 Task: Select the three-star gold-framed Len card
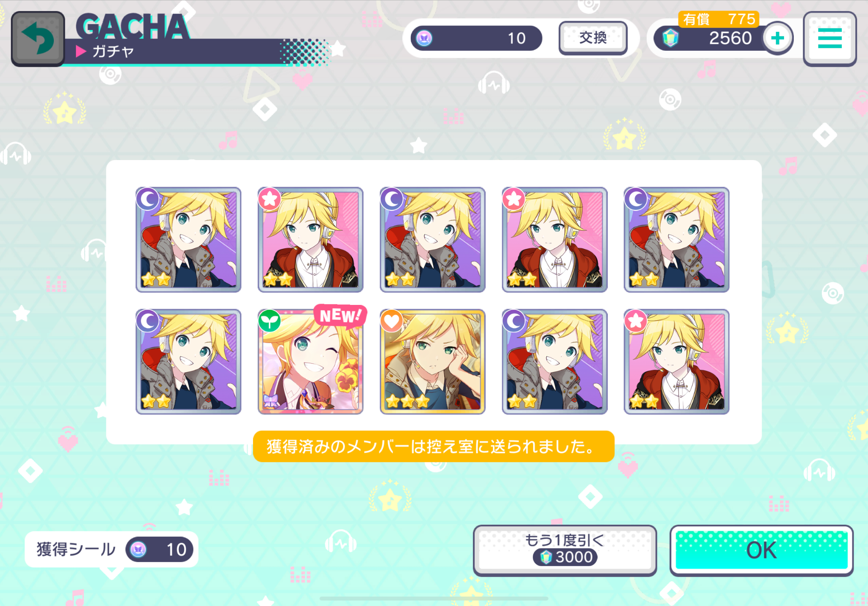coord(432,361)
